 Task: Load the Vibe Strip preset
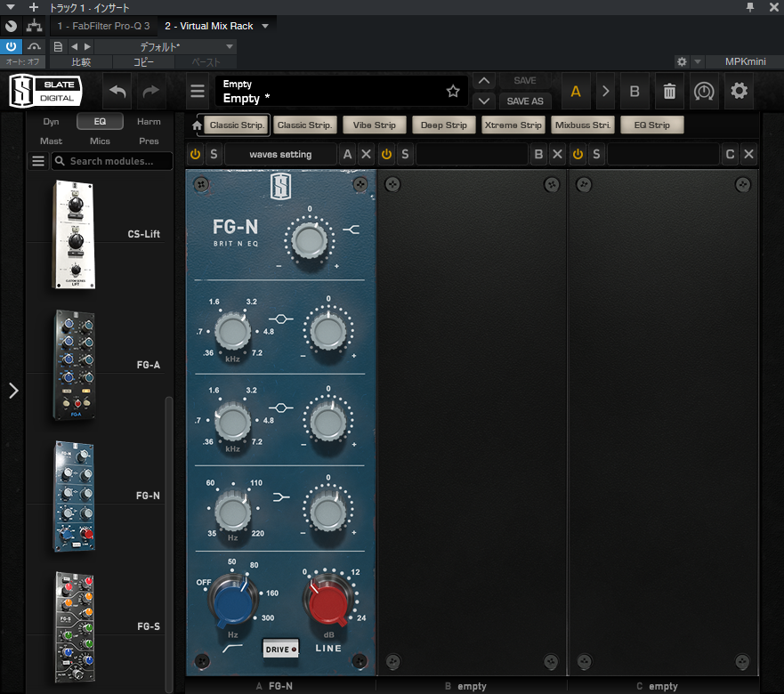pyautogui.click(x=374, y=125)
